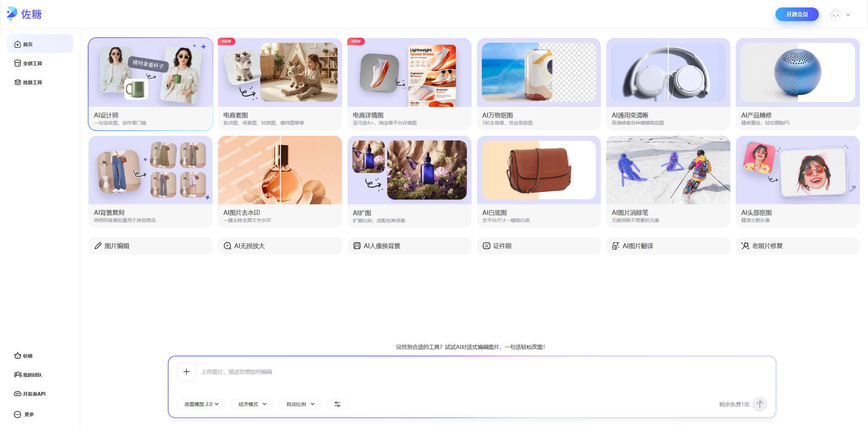
Task: Click the portrait icon of 证件照
Action: [x=487, y=246]
